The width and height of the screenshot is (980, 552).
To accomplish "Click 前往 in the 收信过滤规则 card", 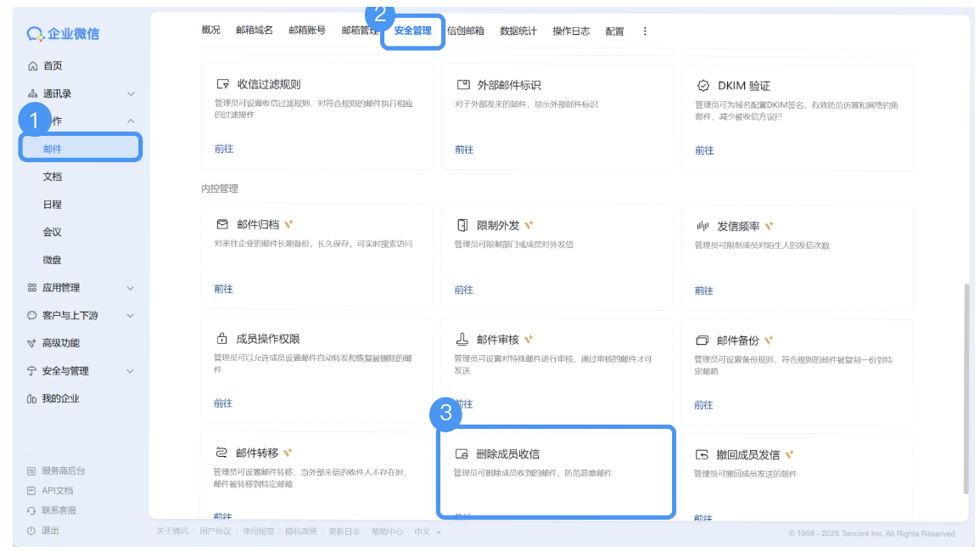I will coord(224,149).
